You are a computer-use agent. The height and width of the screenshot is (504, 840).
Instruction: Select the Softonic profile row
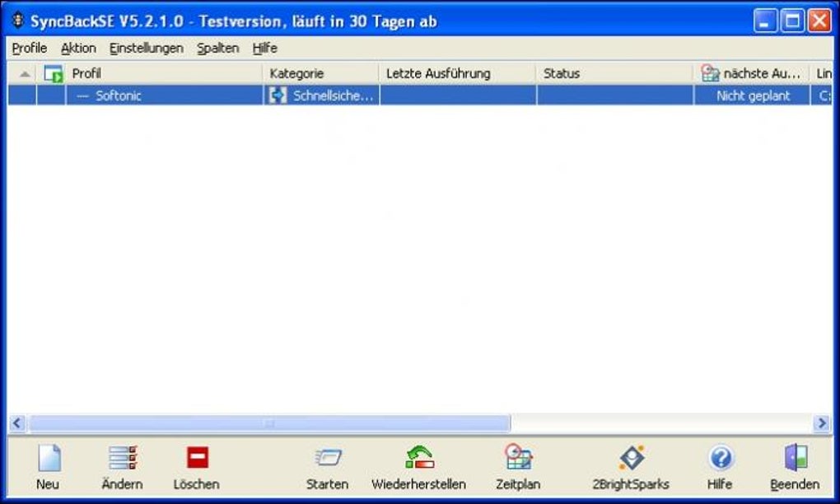[419, 96]
